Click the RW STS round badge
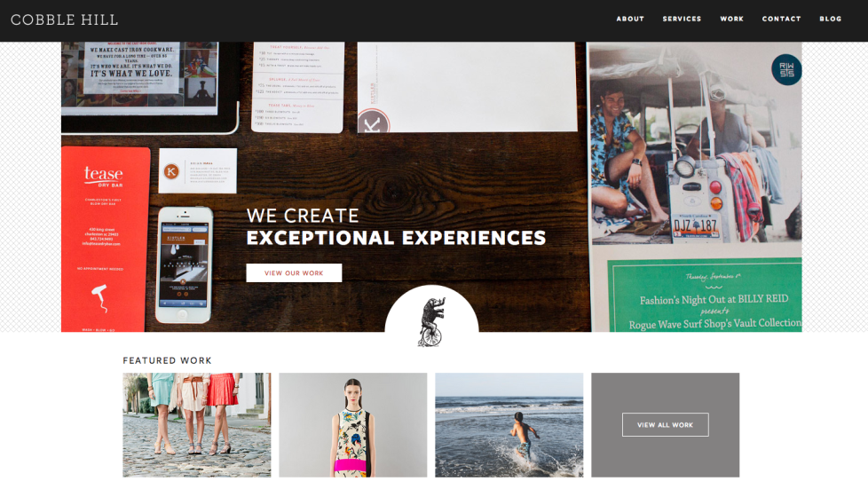Image resolution: width=868 pixels, height=497 pixels. click(786, 70)
